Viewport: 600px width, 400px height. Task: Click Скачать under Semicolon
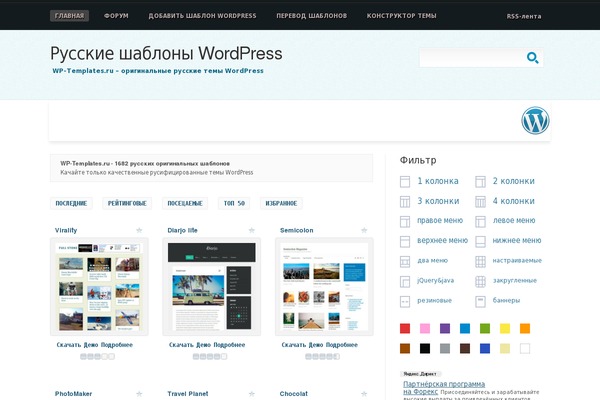(294, 345)
